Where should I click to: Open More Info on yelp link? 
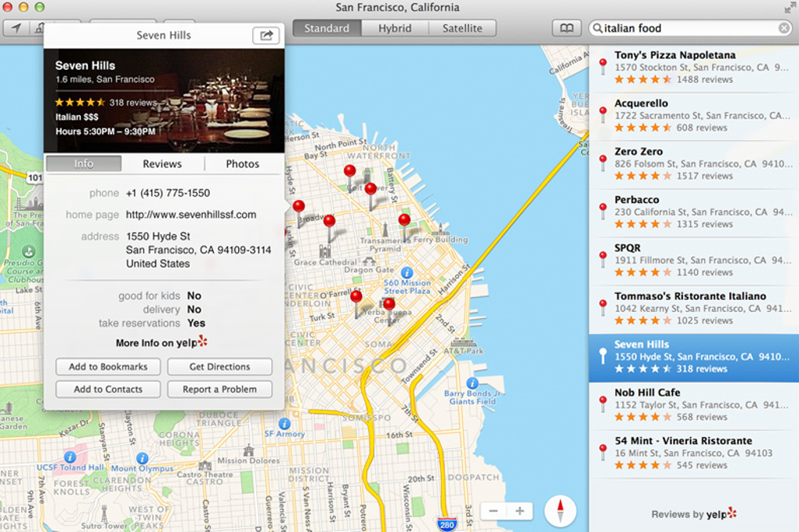click(161, 342)
